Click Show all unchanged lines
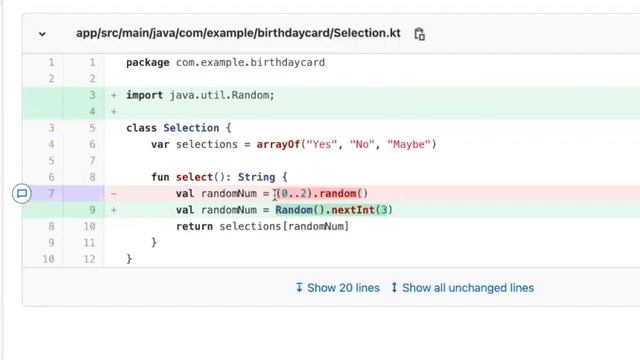 click(462, 288)
